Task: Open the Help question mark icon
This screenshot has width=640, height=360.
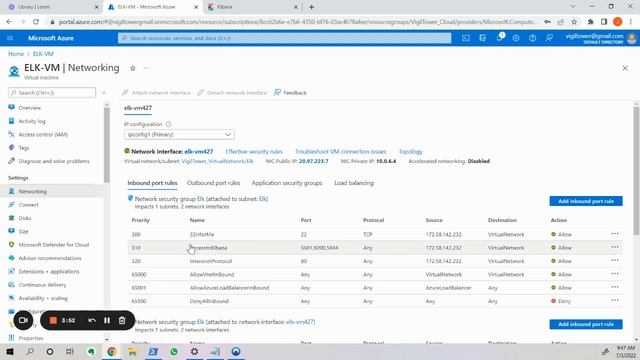Action: click(x=533, y=38)
